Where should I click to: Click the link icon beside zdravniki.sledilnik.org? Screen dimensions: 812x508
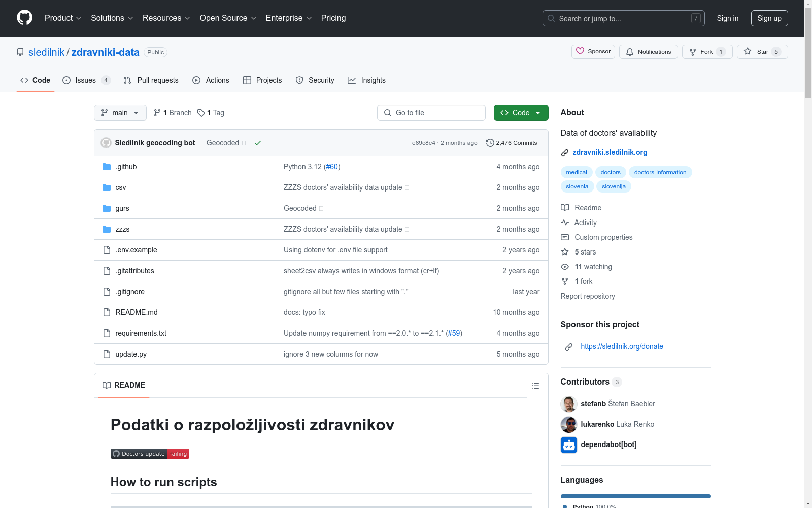(x=565, y=153)
